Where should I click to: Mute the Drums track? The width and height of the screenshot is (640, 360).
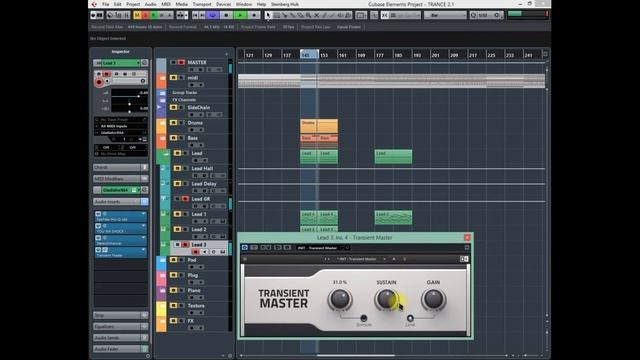click(173, 122)
